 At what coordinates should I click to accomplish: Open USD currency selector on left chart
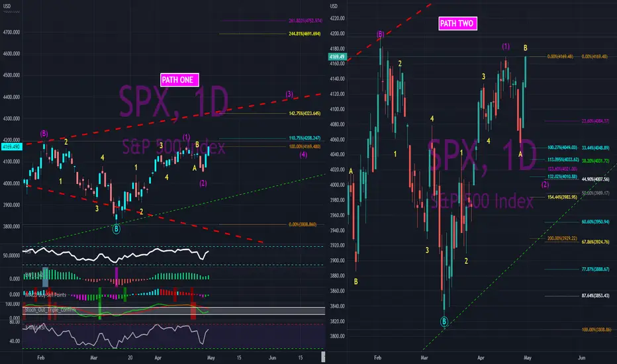point(7,6)
